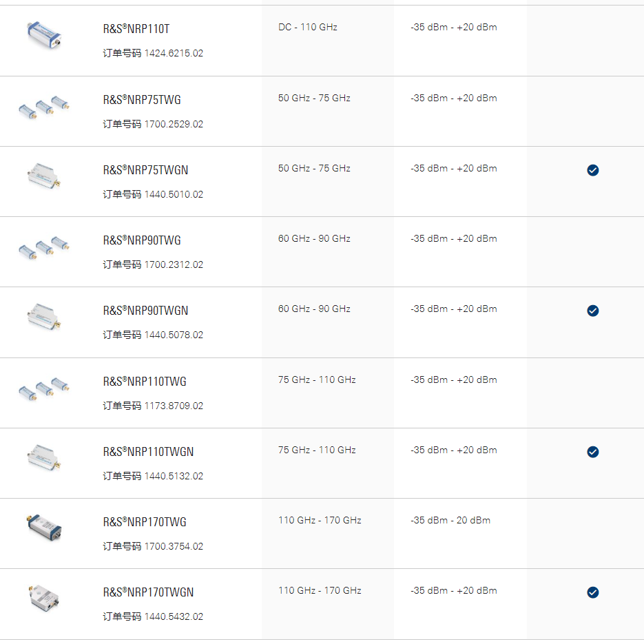The image size is (644, 644).
Task: Select the NRP75TWGN sensor picture
Action: click(x=44, y=176)
